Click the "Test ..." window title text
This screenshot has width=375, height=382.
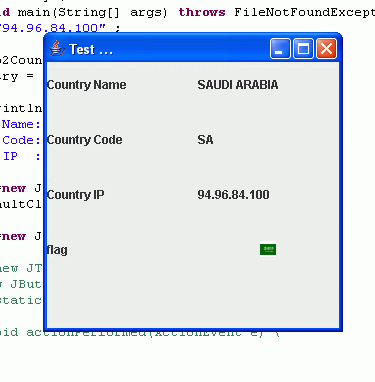[91, 49]
